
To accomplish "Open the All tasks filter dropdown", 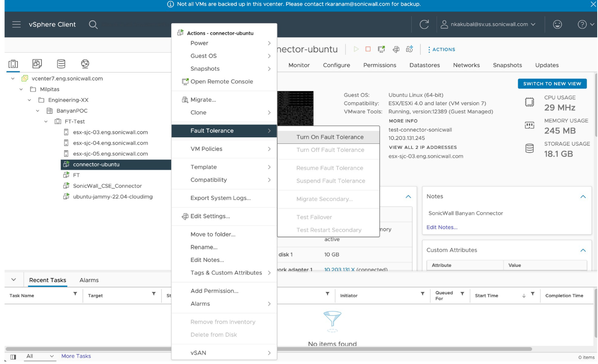I will [x=40, y=356].
